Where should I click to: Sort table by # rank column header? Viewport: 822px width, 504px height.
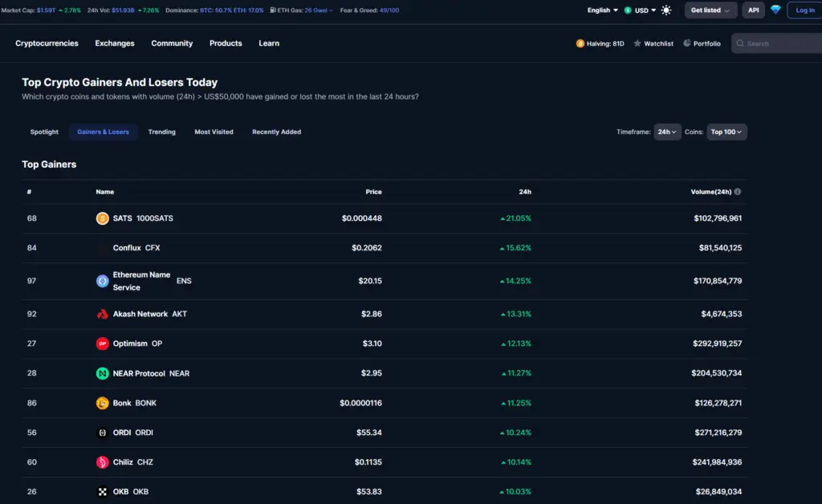[x=30, y=192]
